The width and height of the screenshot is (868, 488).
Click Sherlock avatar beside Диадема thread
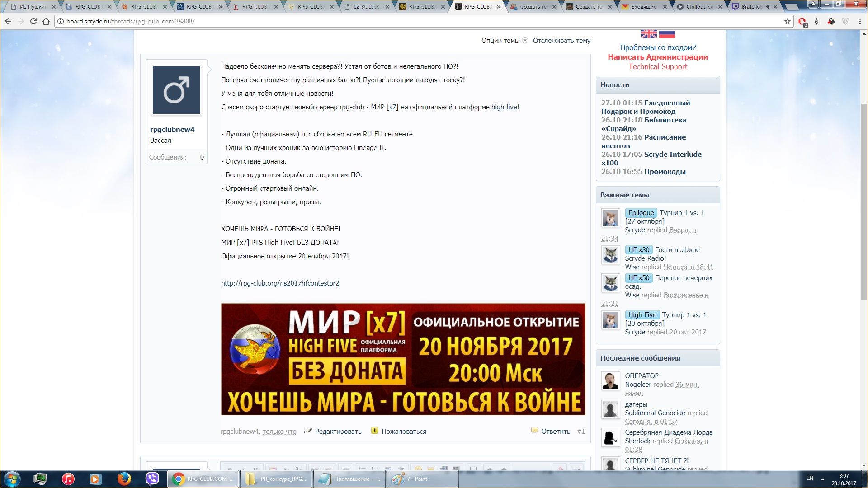pyautogui.click(x=610, y=437)
